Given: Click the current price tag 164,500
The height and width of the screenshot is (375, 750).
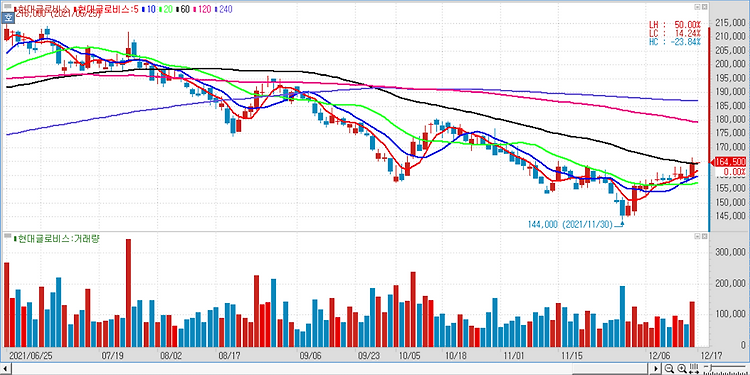Looking at the screenshot, I should point(729,162).
